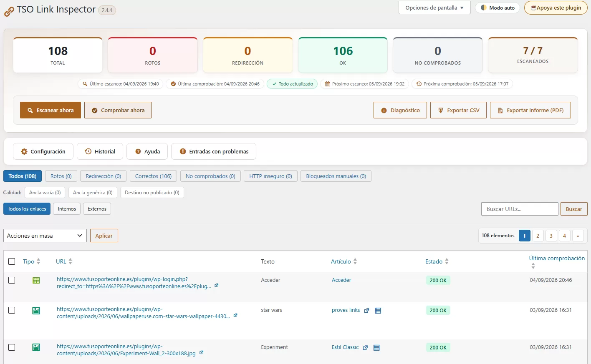Open the Acciones en masa dropdown
The height and width of the screenshot is (364, 591).
(45, 236)
